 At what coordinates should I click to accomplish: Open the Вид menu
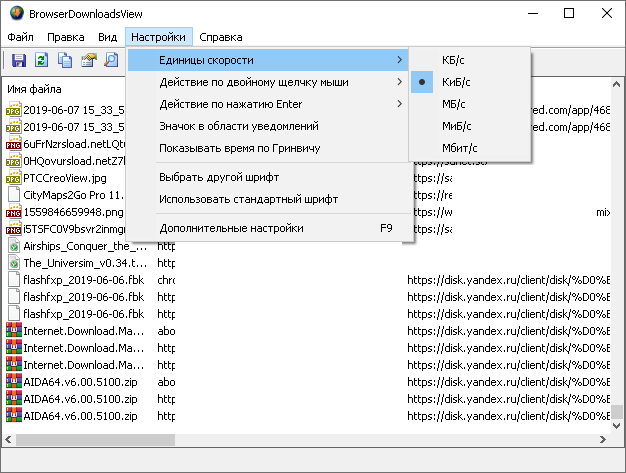(107, 37)
